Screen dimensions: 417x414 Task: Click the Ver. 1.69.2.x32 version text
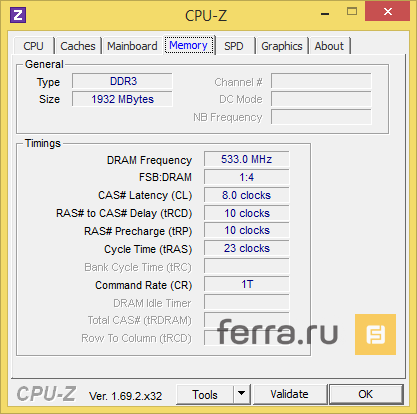125,396
